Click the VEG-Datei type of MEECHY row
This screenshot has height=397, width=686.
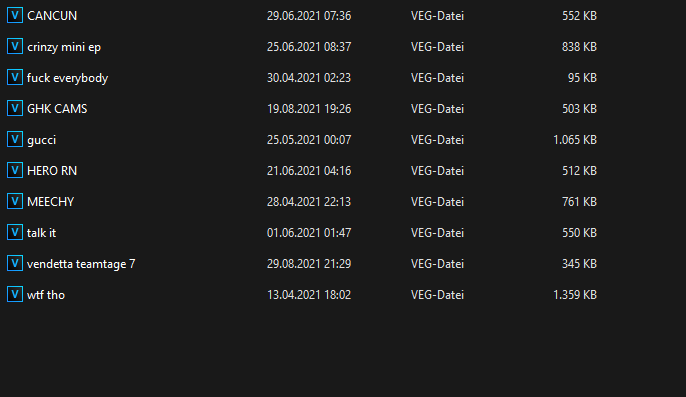coord(437,202)
